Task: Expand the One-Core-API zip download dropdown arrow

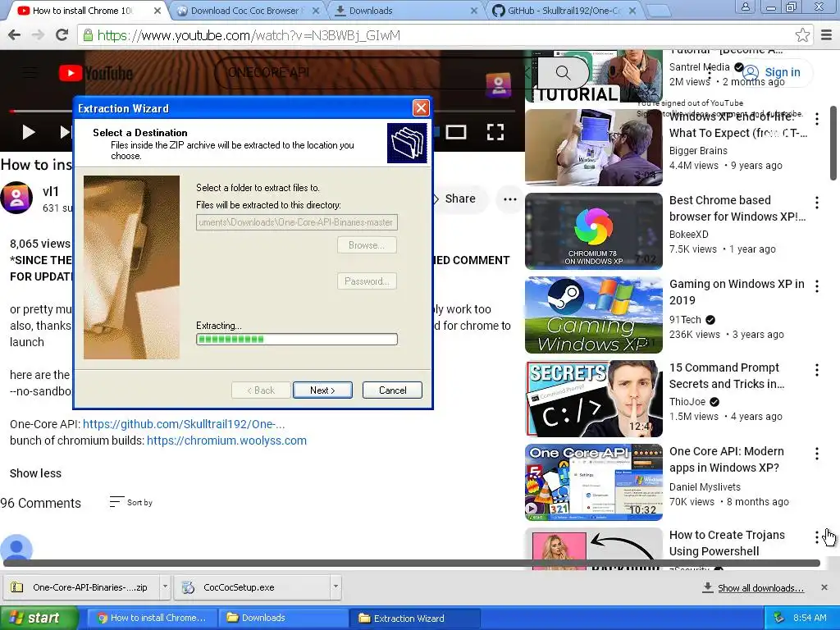Action: tap(165, 587)
